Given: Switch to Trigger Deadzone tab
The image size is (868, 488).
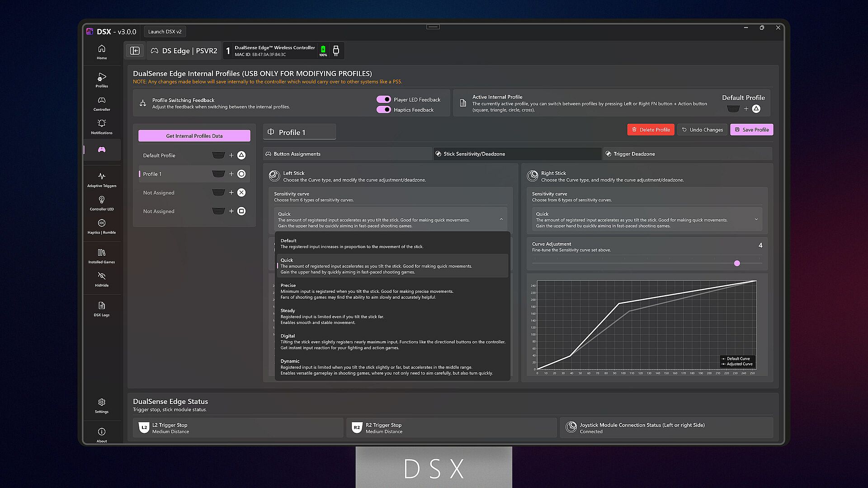Looking at the screenshot, I should [x=634, y=154].
